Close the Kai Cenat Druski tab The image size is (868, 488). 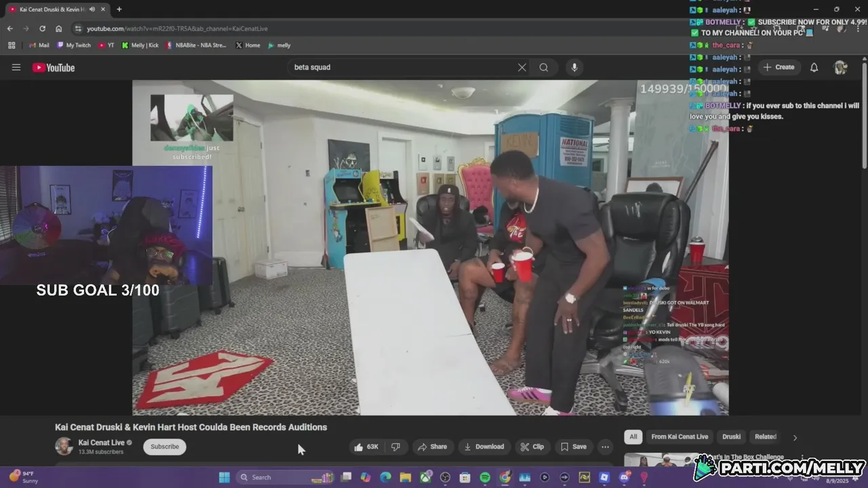point(103,9)
